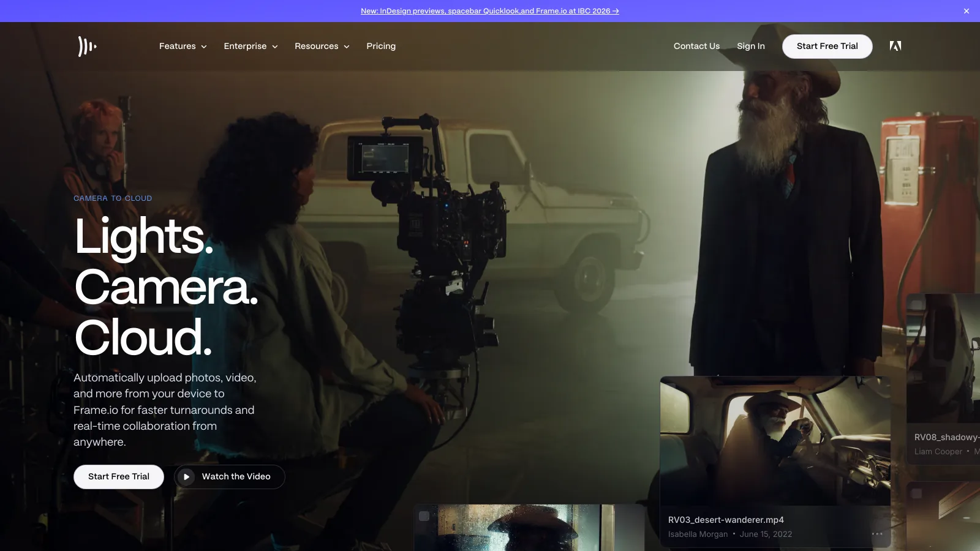Screen dimensions: 980x551
Task: Dismiss the announcement banner with X
Action: (x=967, y=11)
